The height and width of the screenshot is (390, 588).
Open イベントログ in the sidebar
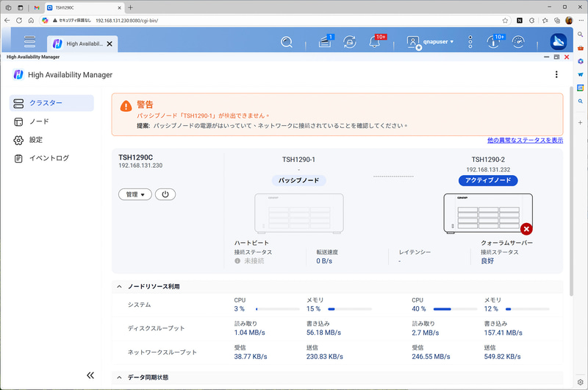51,158
